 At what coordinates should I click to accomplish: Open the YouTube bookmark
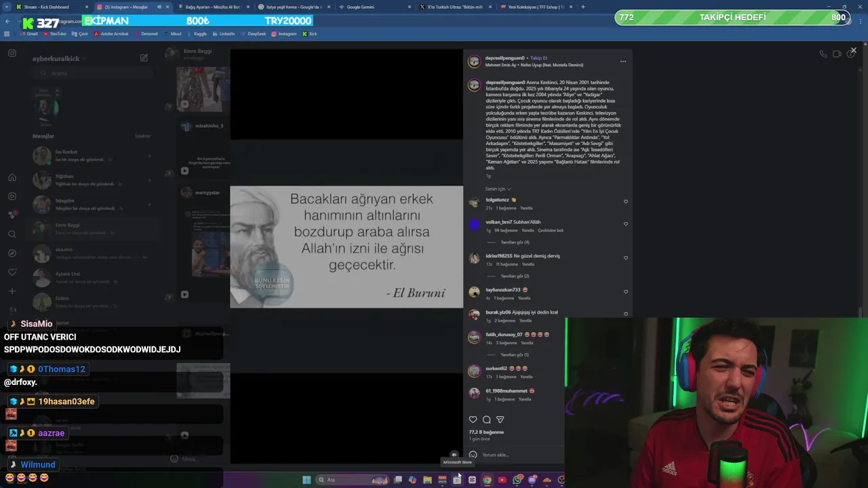(x=55, y=33)
